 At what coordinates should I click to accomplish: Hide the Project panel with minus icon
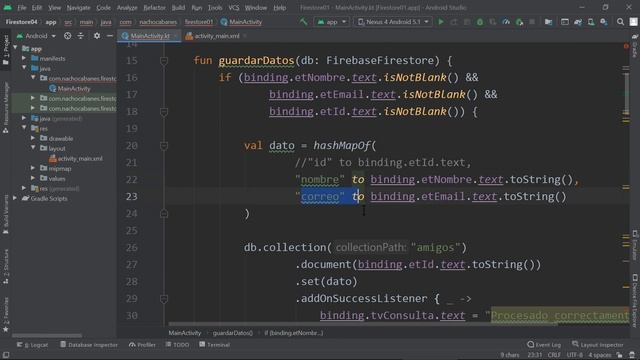(110, 36)
